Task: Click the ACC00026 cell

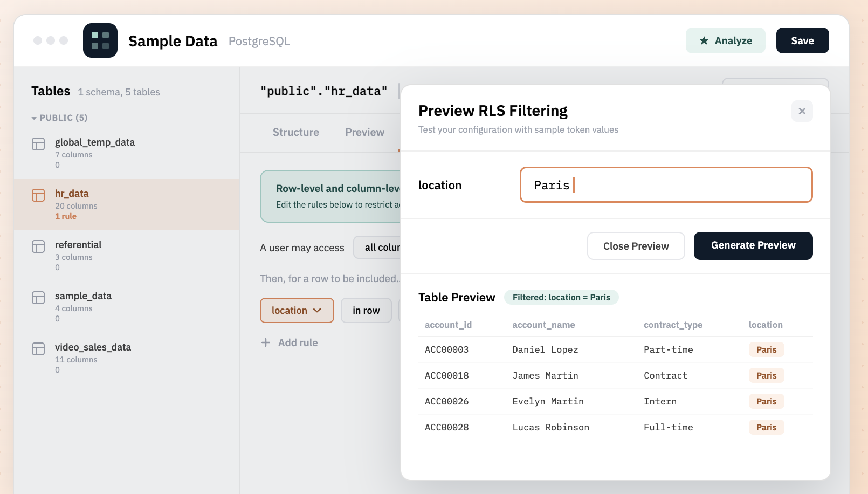Action: (447, 401)
